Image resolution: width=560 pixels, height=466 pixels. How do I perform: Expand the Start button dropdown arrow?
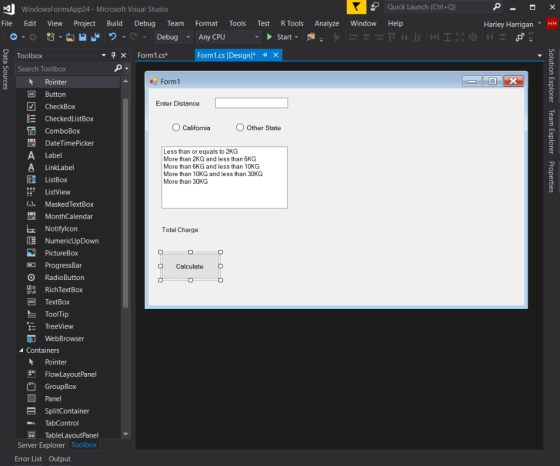coord(296,37)
